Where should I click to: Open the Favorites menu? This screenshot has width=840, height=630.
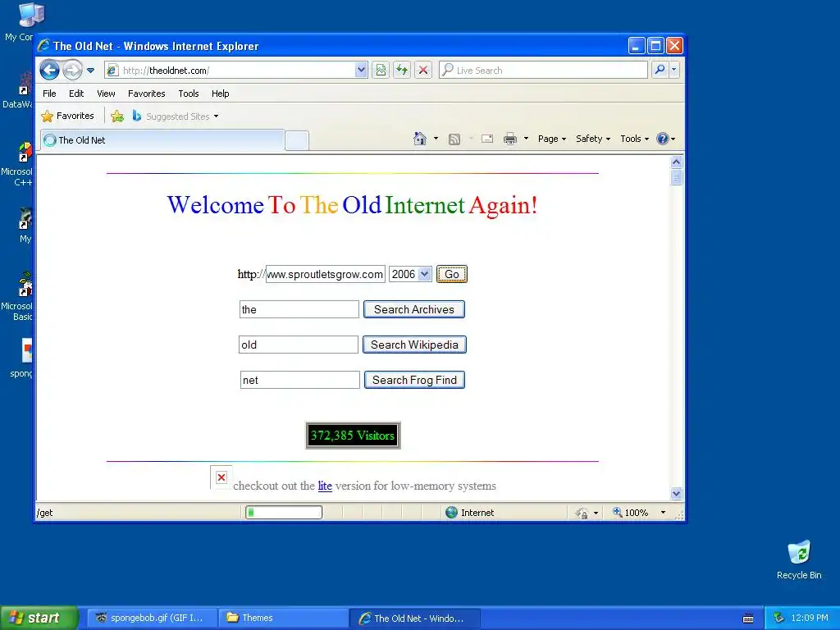[146, 94]
